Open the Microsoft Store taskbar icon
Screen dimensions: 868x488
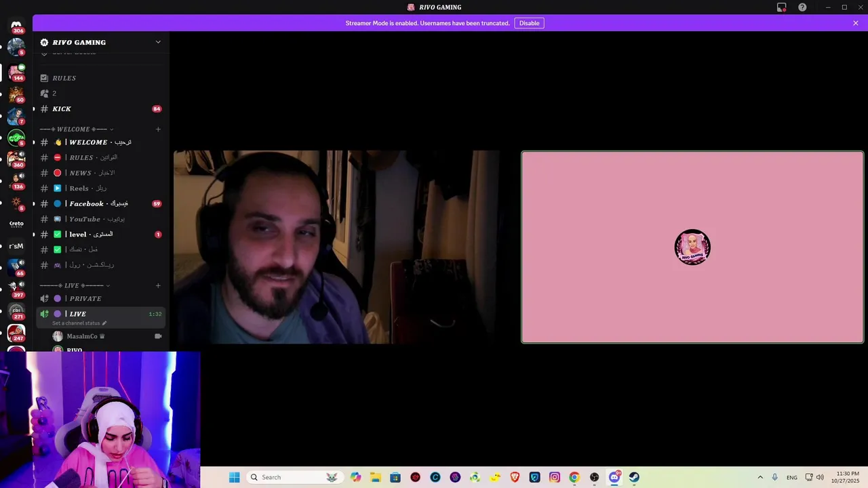(395, 477)
